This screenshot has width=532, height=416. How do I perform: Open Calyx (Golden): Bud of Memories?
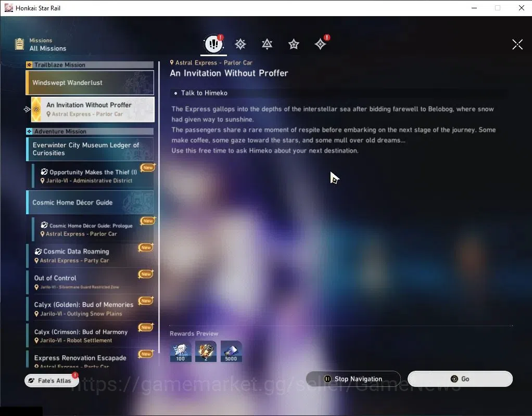90,308
